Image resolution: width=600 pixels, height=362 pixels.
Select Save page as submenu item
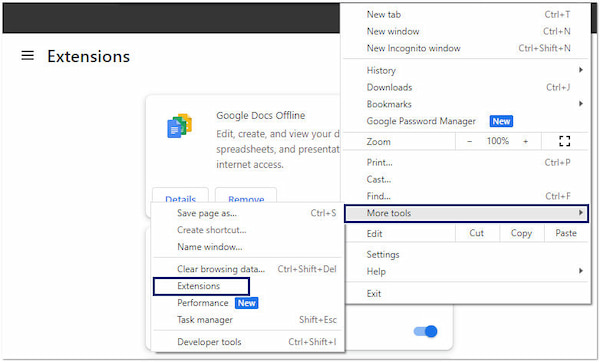248,213
